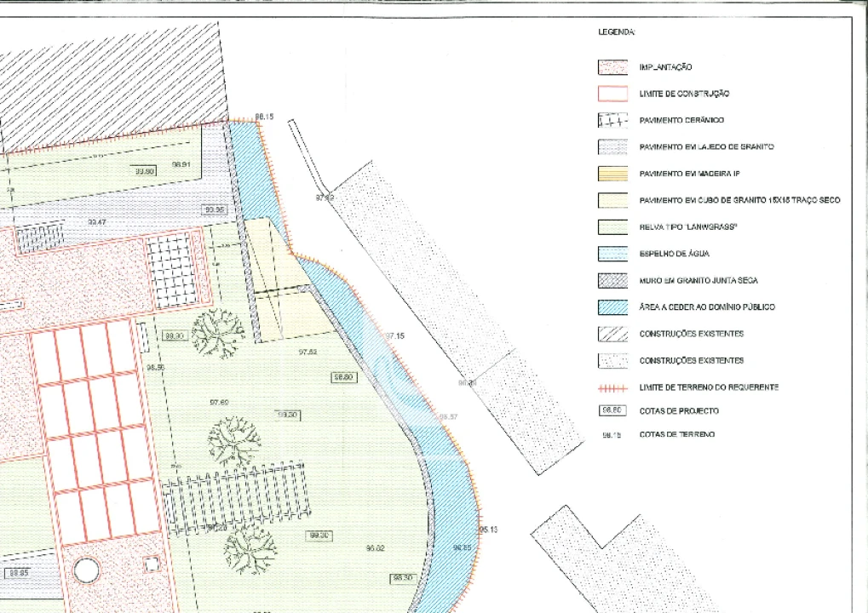Click the topmost tree symbol on the lawn

pos(218,332)
